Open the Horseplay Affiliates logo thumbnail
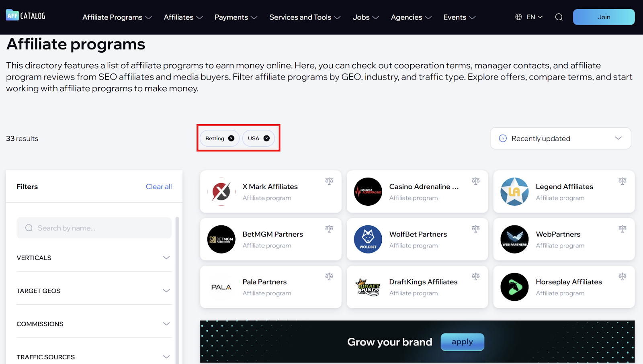The width and height of the screenshot is (643, 364). pos(514,287)
